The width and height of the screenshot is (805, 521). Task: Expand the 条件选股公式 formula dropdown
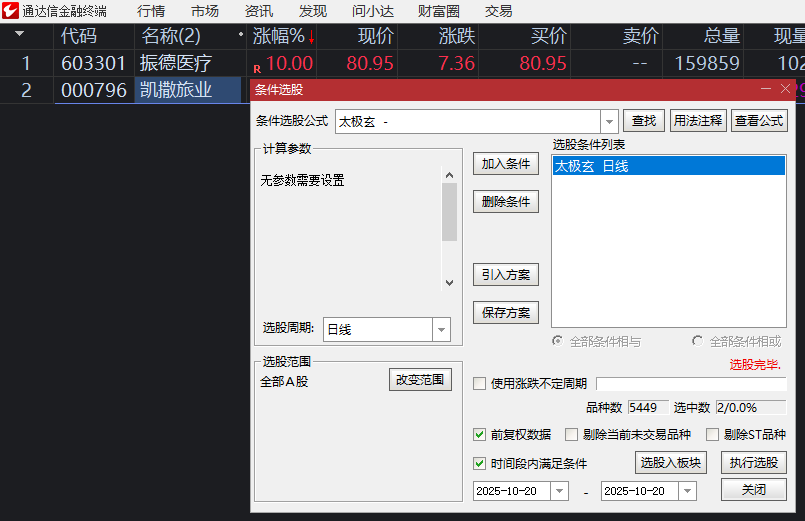(609, 122)
